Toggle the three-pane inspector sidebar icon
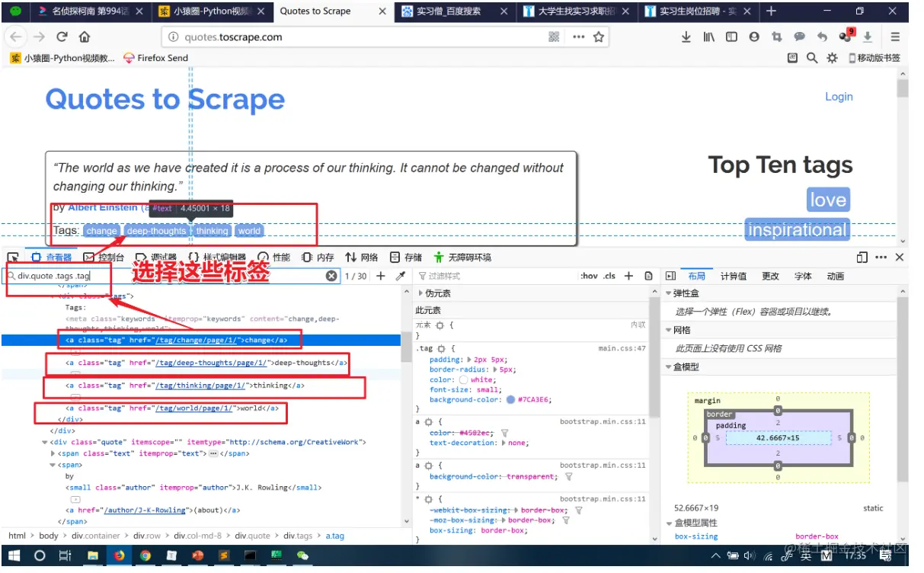This screenshot has width=924, height=573. tap(671, 276)
